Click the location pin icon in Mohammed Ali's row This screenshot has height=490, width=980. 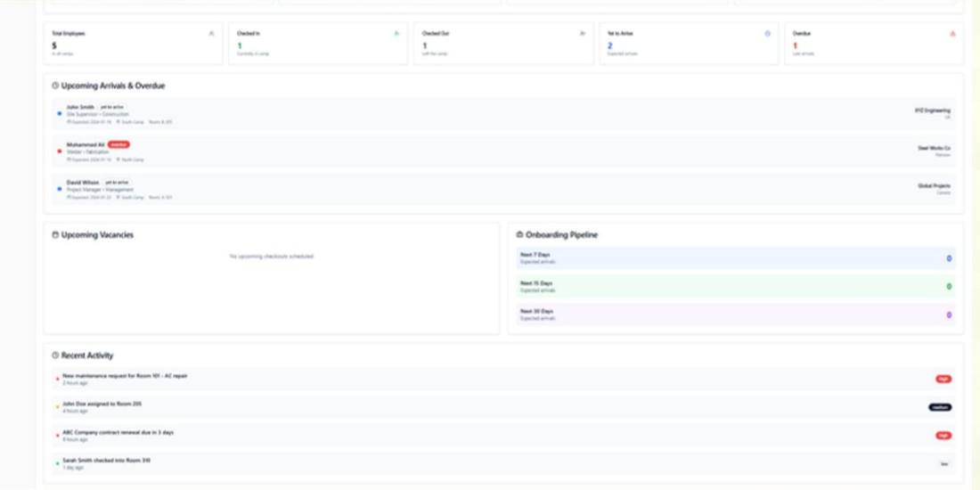pyautogui.click(x=118, y=159)
